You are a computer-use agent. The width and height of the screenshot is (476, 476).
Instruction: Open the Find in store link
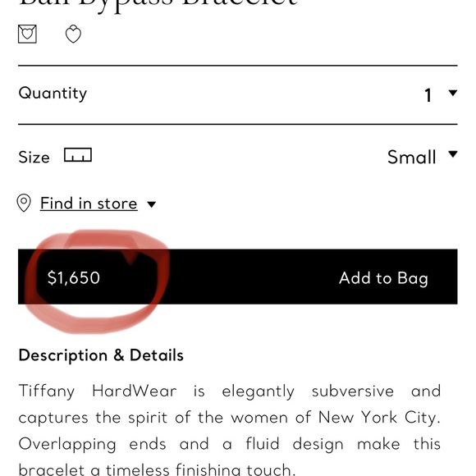(89, 203)
